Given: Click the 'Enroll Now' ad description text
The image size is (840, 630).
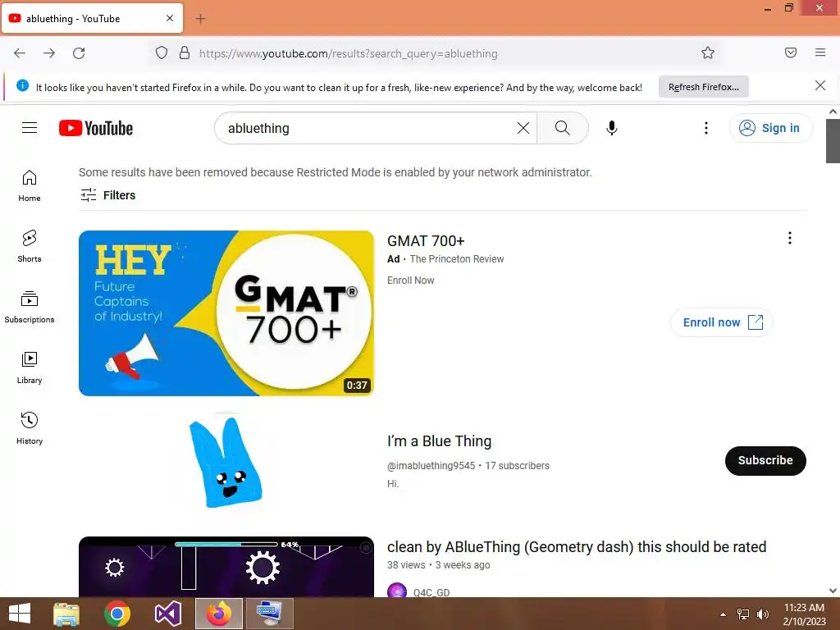Looking at the screenshot, I should pos(410,281).
